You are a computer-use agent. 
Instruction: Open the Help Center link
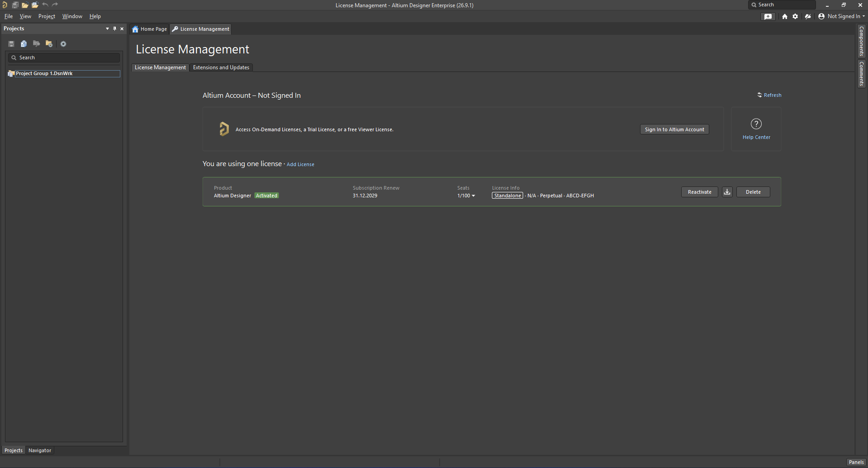756,137
